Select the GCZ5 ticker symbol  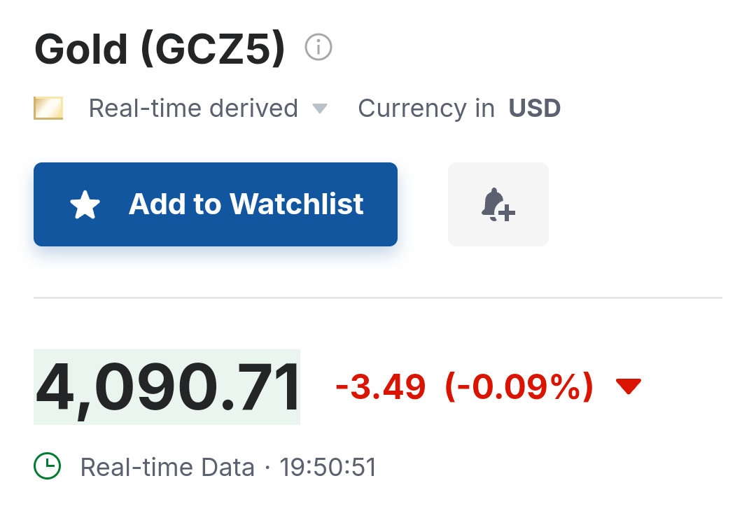213,49
